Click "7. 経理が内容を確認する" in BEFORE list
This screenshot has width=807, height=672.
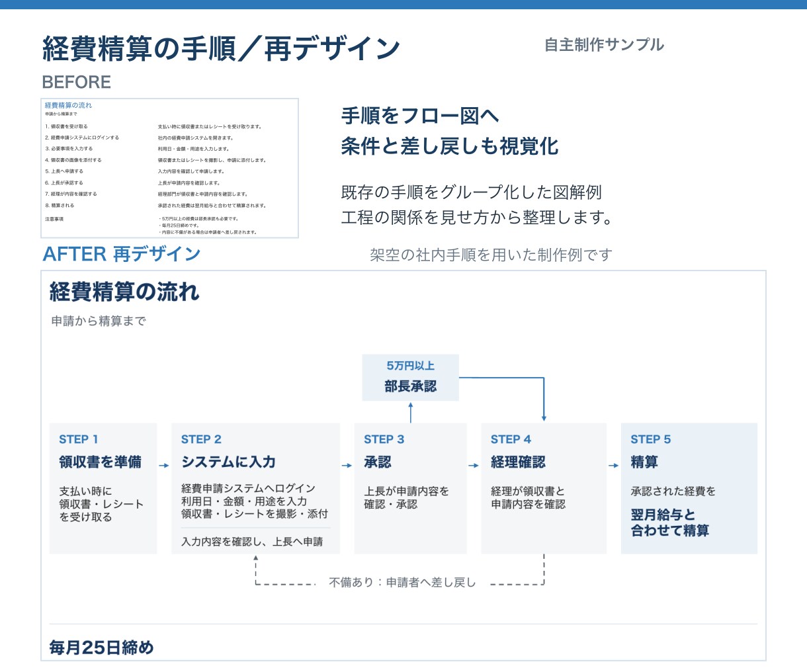[x=71, y=194]
